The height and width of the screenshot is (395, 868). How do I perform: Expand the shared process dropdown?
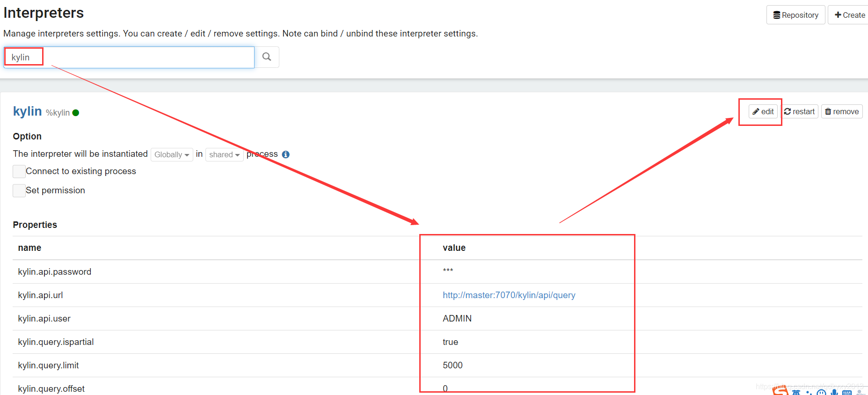(x=225, y=154)
